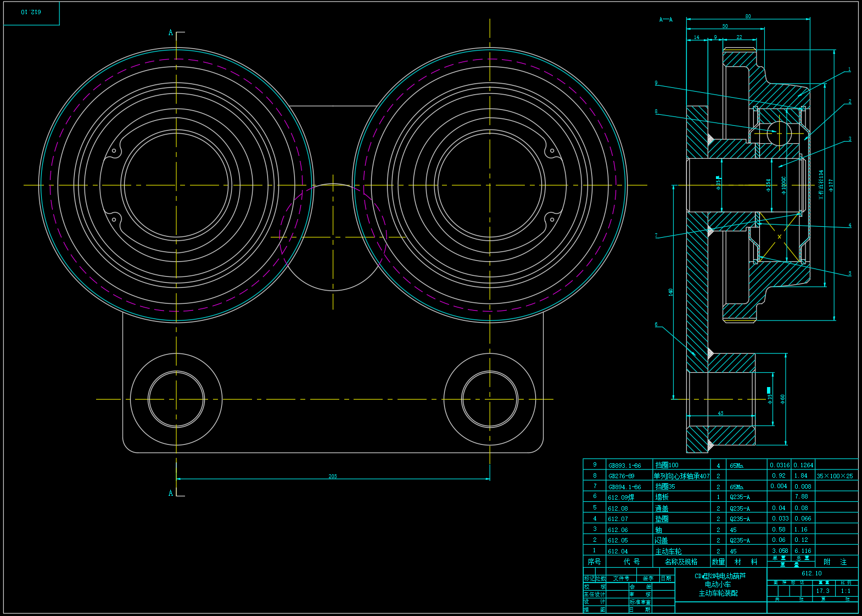The image size is (862, 616).
Task: Select the 80 overall width dimension
Action: [x=748, y=16]
